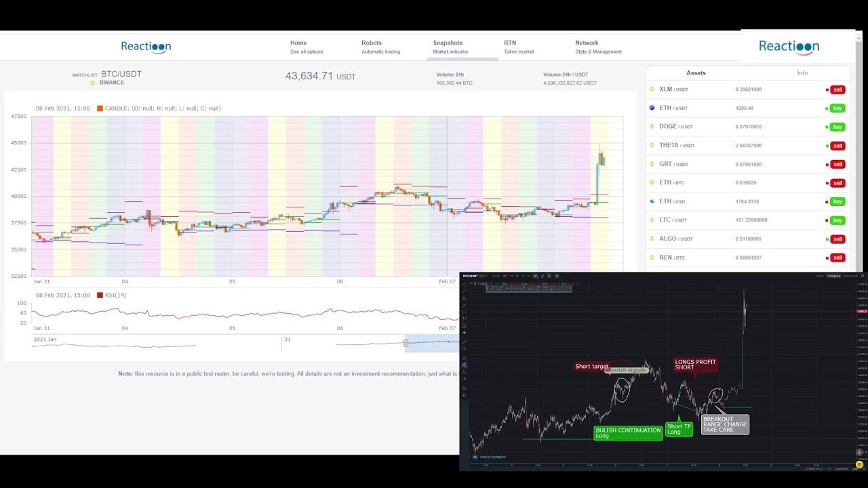
Task: Click the sell button for THETA/USDT
Action: (x=837, y=145)
